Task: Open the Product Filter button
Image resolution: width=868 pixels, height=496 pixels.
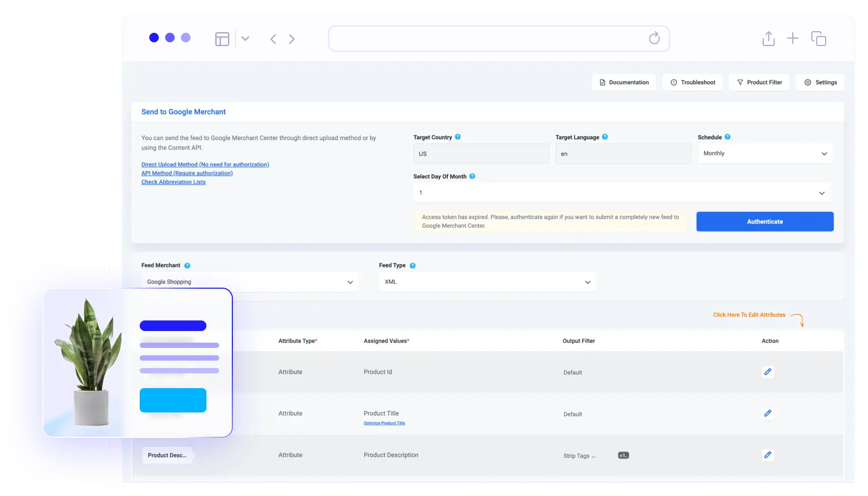Action: (759, 82)
